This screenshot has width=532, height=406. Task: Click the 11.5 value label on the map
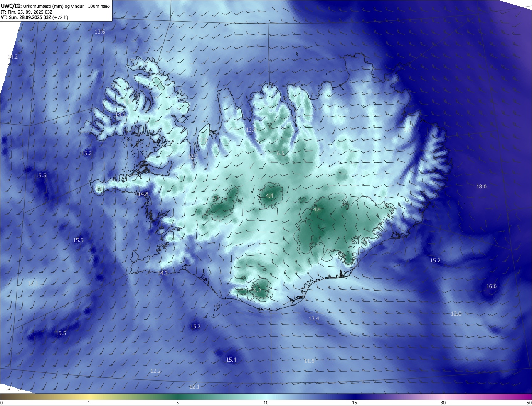[x=309, y=361]
